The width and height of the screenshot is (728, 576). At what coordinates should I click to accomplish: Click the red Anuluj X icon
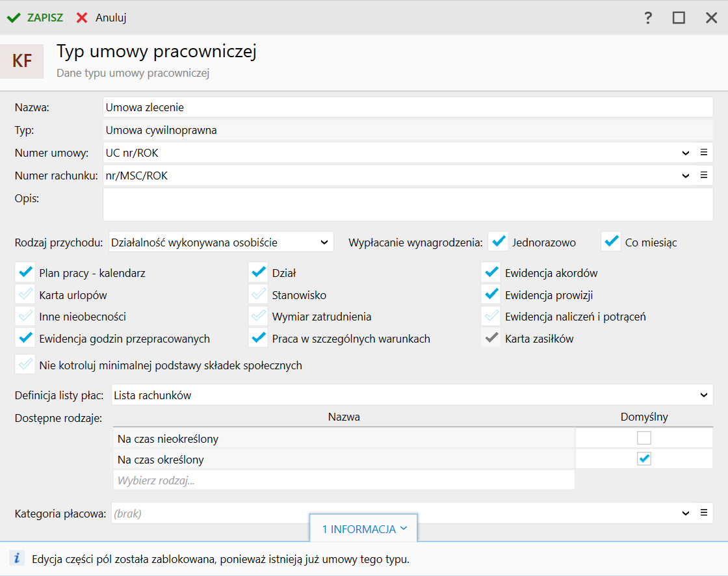[82, 18]
